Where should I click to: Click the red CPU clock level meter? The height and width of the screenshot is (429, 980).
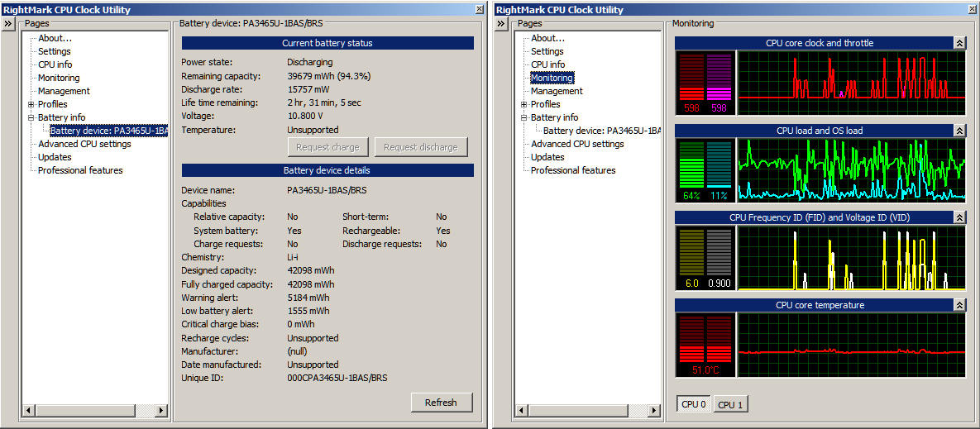(691, 78)
